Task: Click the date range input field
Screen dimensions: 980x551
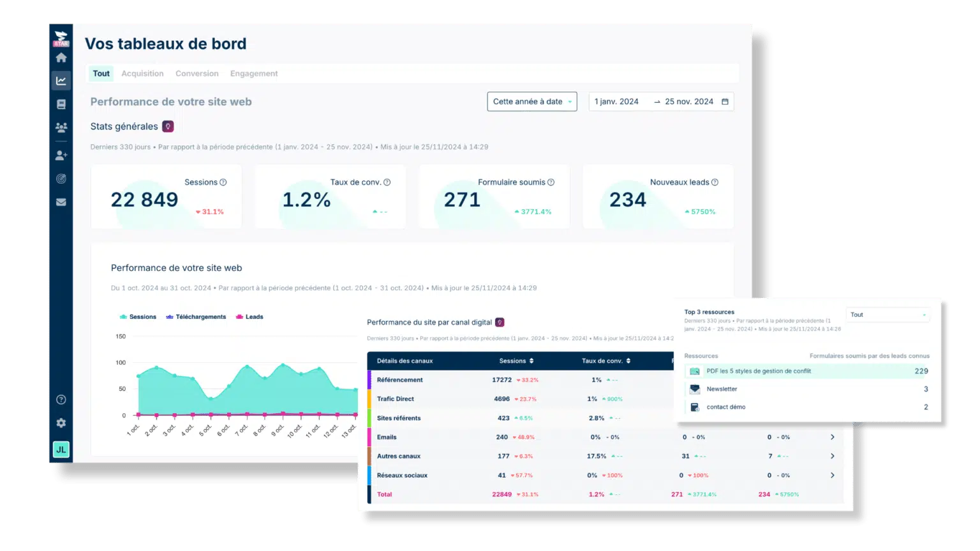Action: pyautogui.click(x=660, y=102)
